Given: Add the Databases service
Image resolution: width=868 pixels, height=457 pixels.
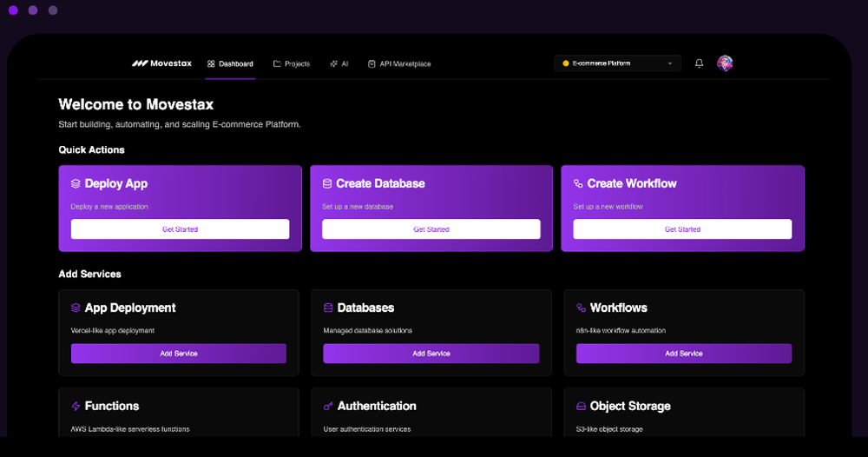Looking at the screenshot, I should tap(431, 354).
